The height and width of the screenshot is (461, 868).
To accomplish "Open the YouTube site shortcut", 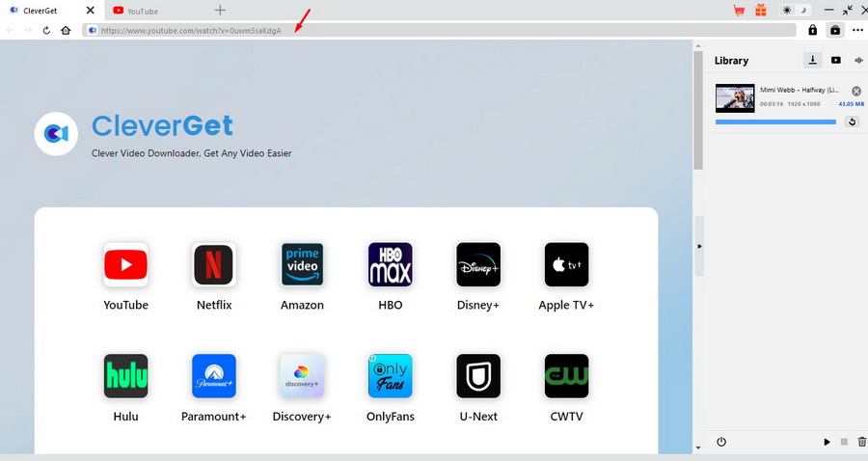I will point(125,264).
